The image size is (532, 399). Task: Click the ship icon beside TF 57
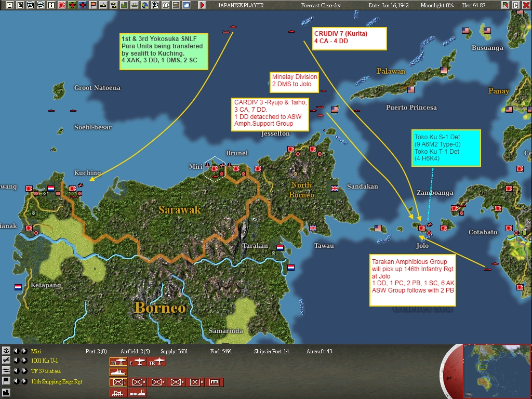click(x=6, y=371)
